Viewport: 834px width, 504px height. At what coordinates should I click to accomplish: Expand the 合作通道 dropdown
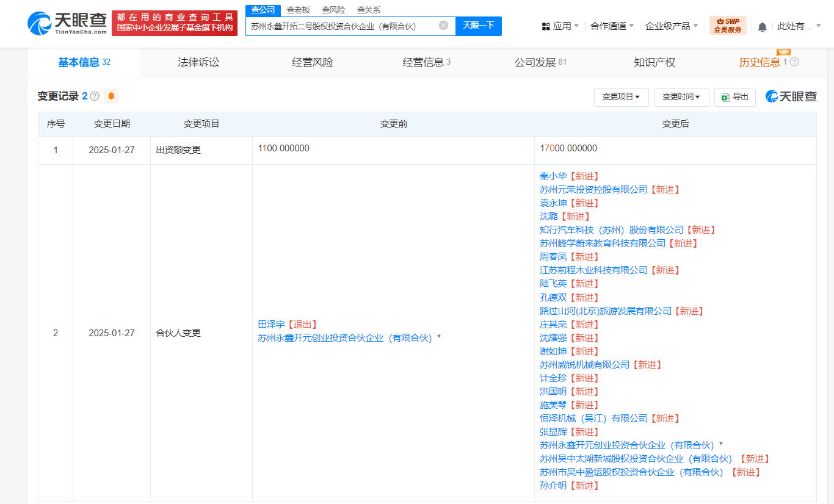[612, 26]
